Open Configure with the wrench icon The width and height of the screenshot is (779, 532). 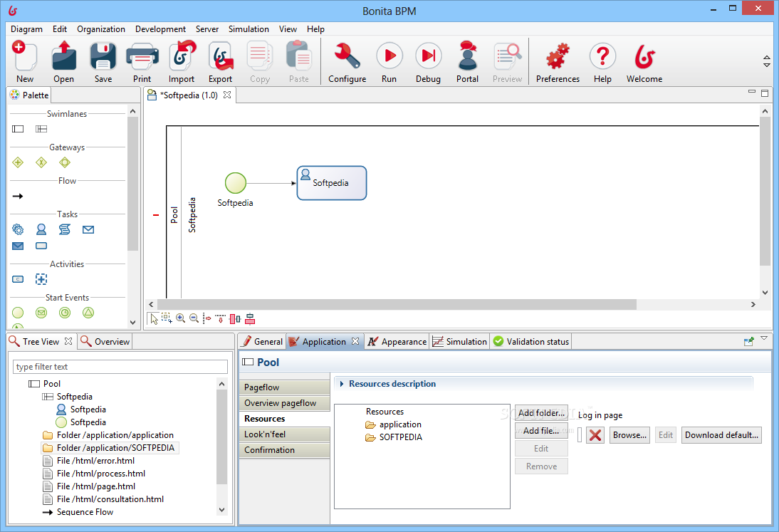[347, 56]
